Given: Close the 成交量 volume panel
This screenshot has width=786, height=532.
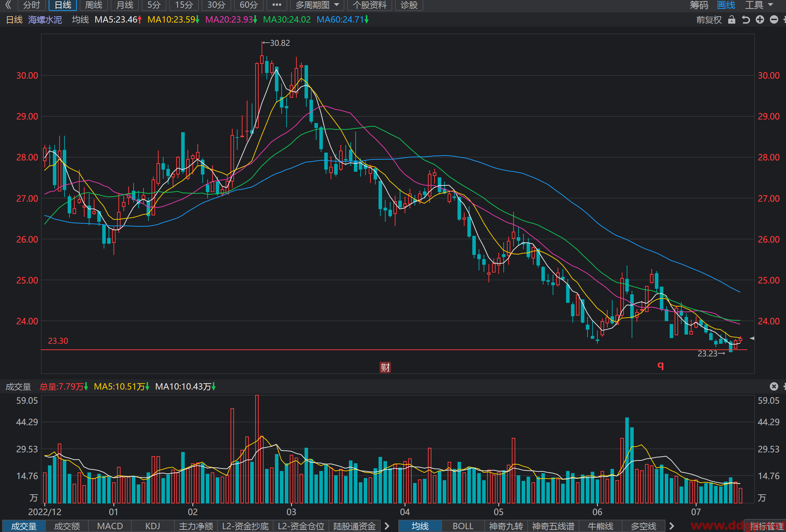Looking at the screenshot, I should (x=774, y=386).
